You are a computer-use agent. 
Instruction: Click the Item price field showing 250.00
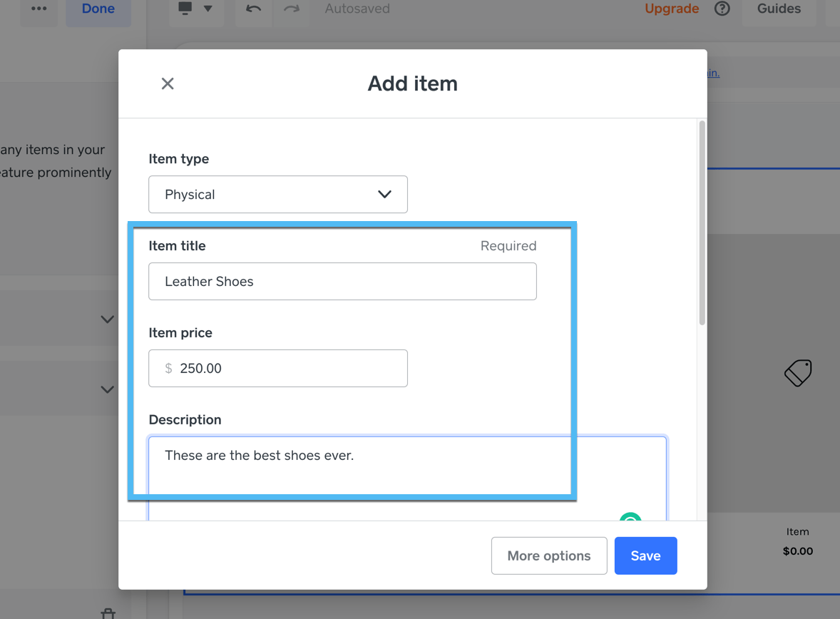[x=278, y=368]
